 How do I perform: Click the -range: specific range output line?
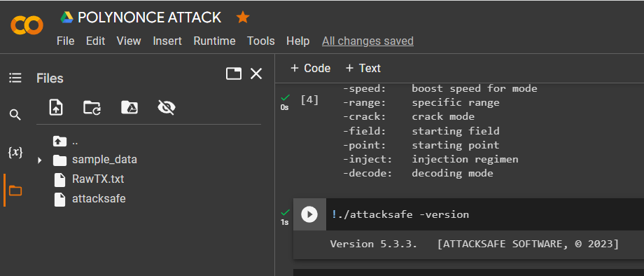tap(421, 103)
